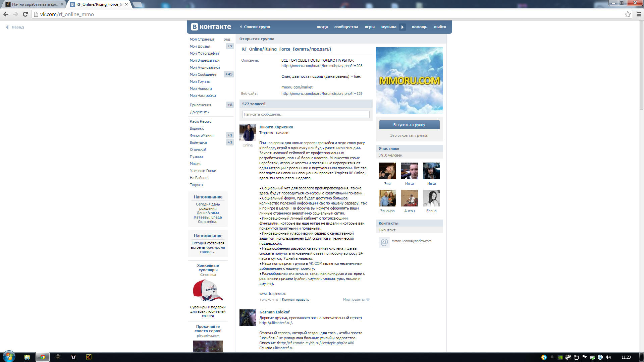Click Мне нравится on first post
Screen dimensions: 644x362
click(x=354, y=300)
